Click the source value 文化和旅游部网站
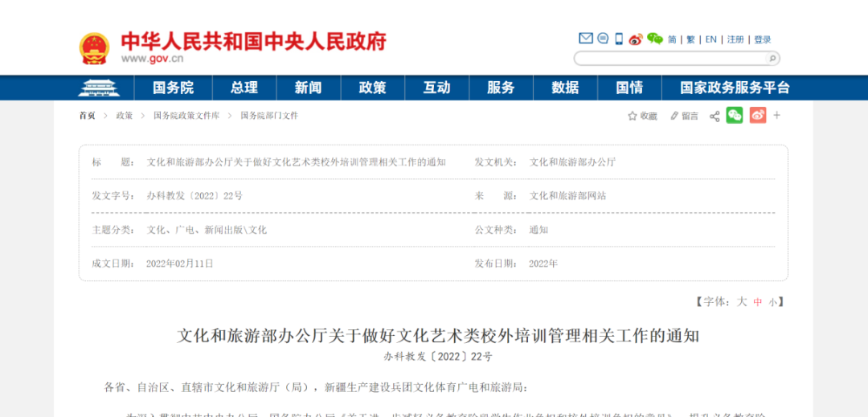The width and height of the screenshot is (868, 417). pyautogui.click(x=567, y=196)
